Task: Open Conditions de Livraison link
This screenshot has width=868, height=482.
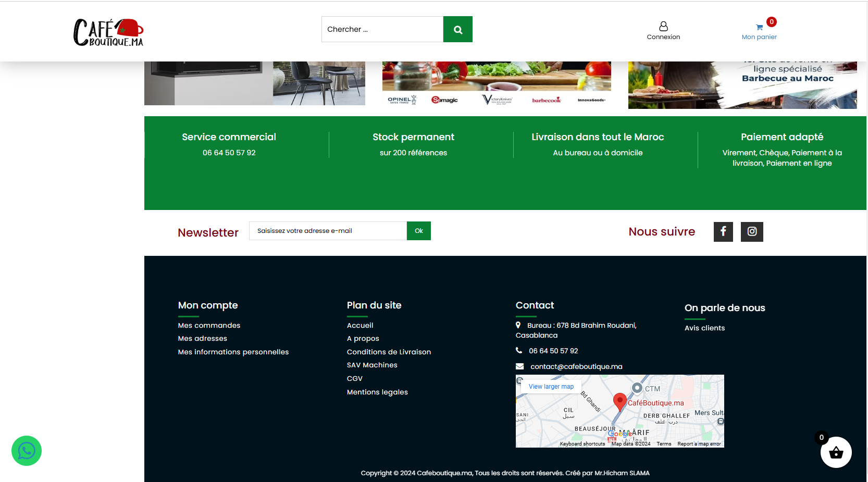Action: pyautogui.click(x=389, y=352)
